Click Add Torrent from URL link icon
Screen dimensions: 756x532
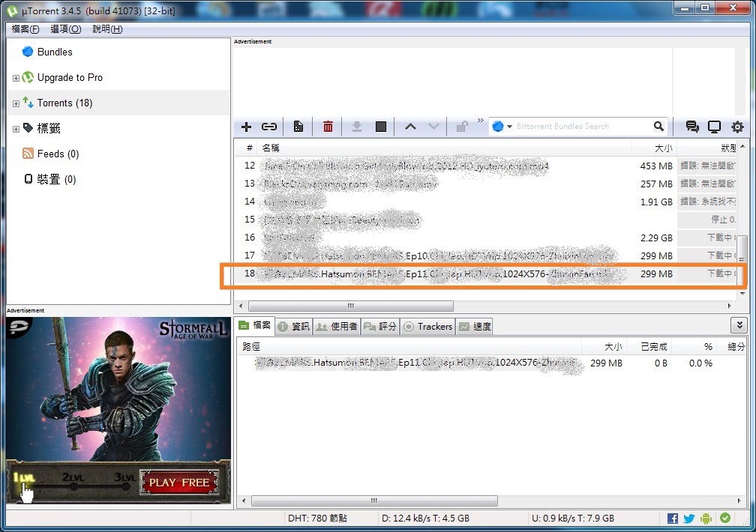tap(269, 127)
